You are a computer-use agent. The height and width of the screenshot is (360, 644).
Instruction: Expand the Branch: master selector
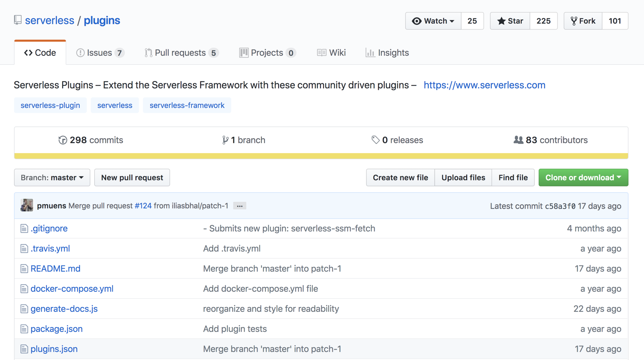click(52, 178)
